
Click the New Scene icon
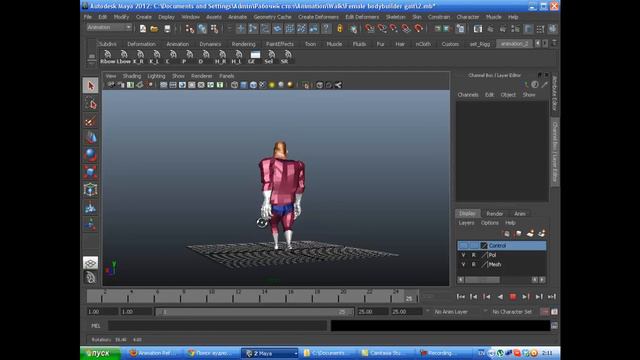(142, 29)
